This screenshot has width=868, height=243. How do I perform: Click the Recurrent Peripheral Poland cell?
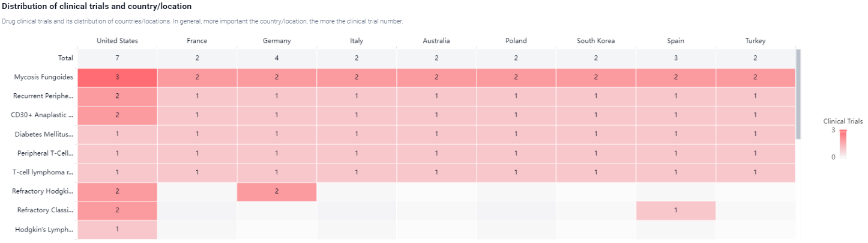coord(516,96)
